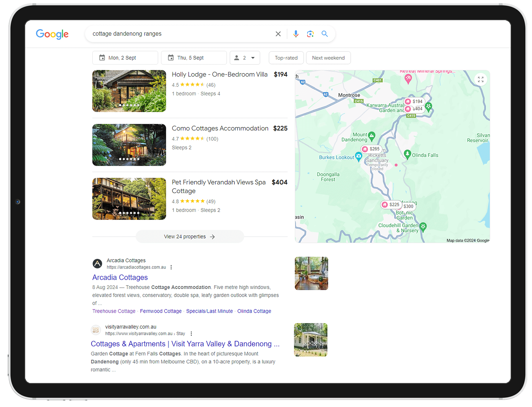
Task: Click View 24 properties button
Action: coord(190,236)
